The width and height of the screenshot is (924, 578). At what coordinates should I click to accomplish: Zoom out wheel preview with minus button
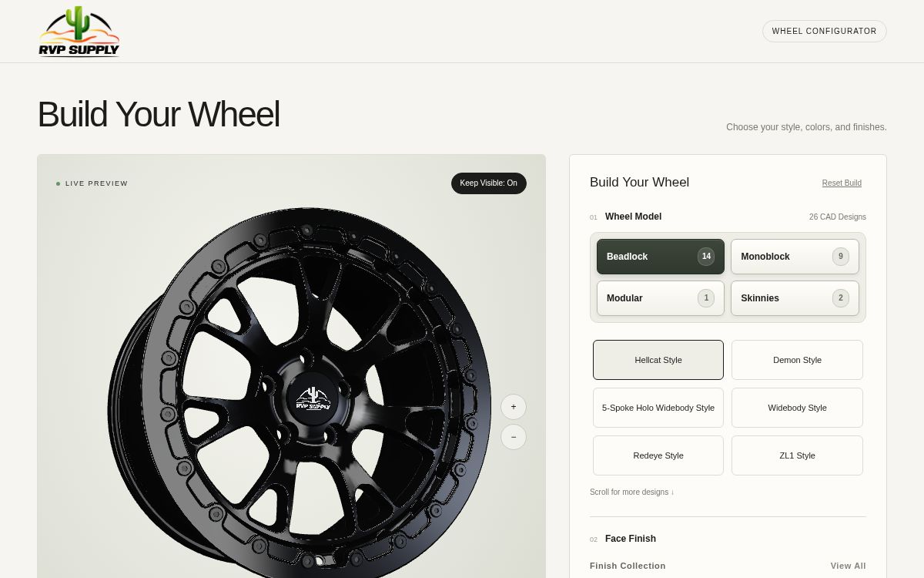pyautogui.click(x=514, y=437)
